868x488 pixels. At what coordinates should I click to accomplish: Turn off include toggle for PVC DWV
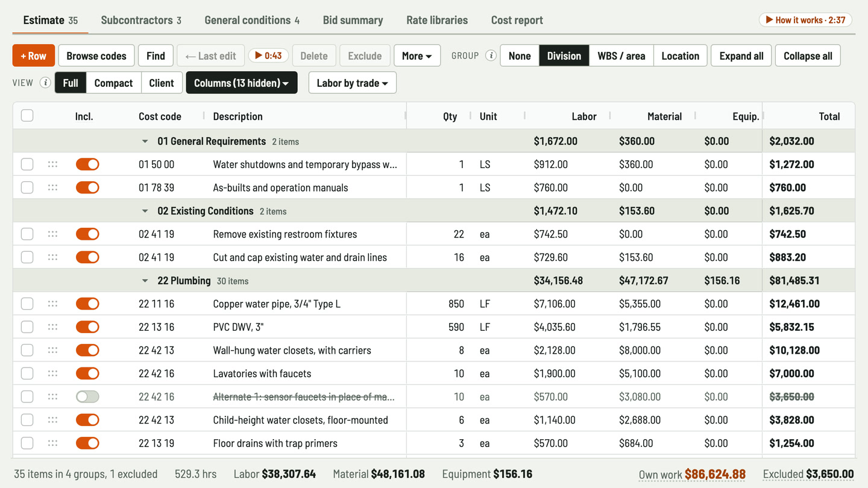[87, 327]
